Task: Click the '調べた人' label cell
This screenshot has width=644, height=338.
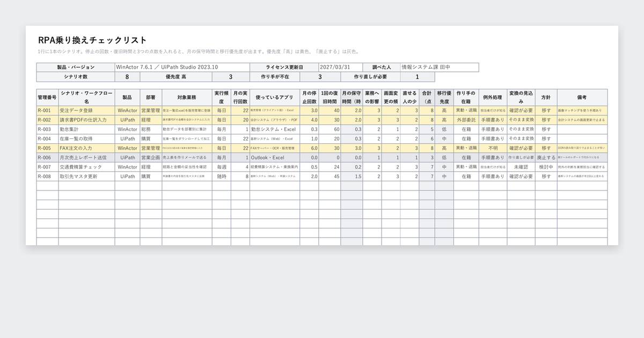Action: (x=382, y=67)
